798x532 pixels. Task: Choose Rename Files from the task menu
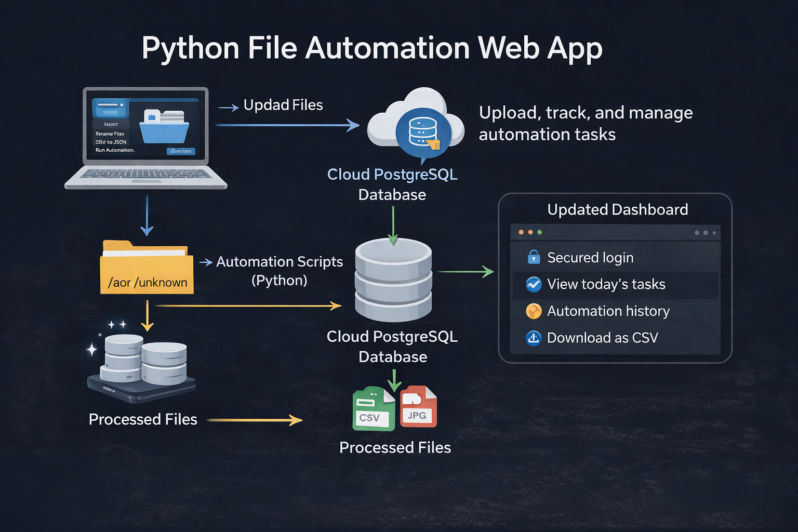click(110, 134)
